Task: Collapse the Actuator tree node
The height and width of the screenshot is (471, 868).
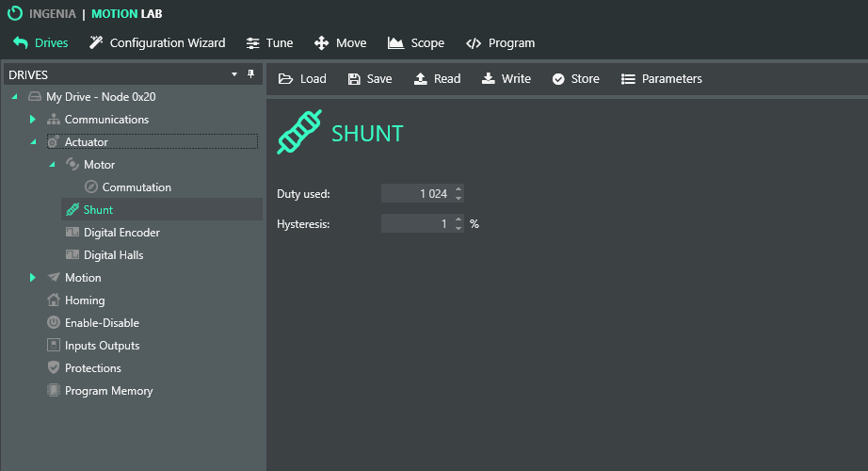Action: coord(33,142)
